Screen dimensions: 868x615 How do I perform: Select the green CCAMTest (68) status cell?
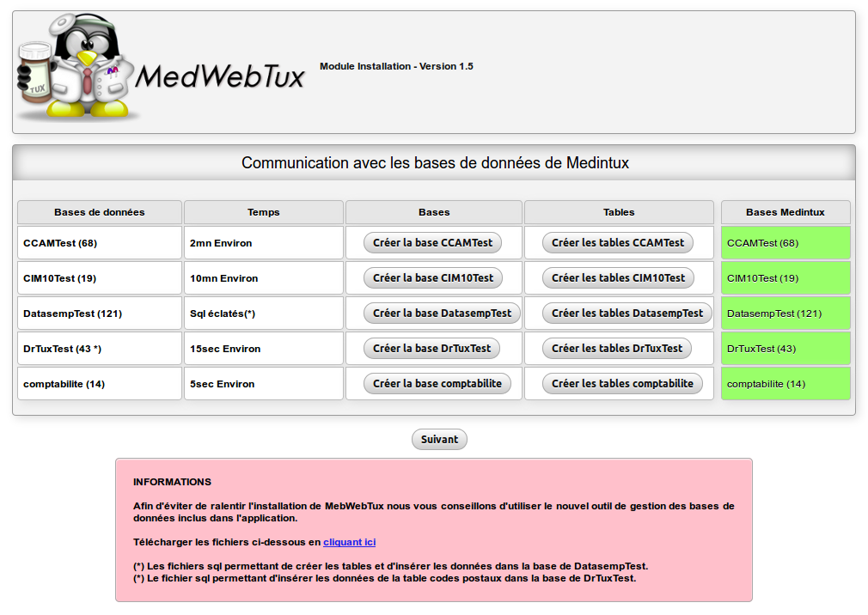[785, 243]
